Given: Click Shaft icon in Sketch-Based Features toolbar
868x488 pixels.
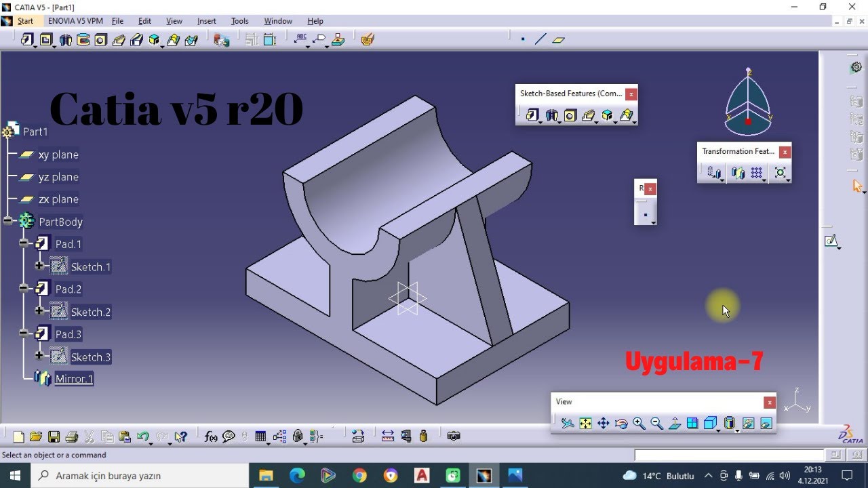Looking at the screenshot, I should [551, 115].
